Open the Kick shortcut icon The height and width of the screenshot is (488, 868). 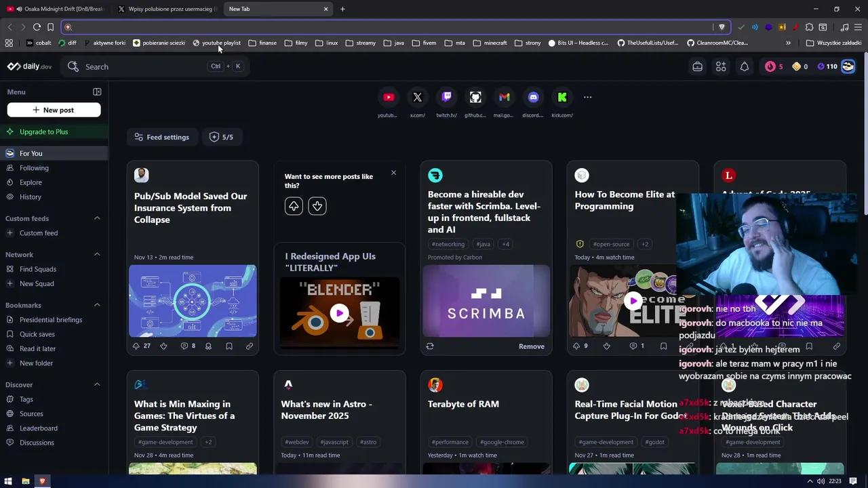point(562,97)
